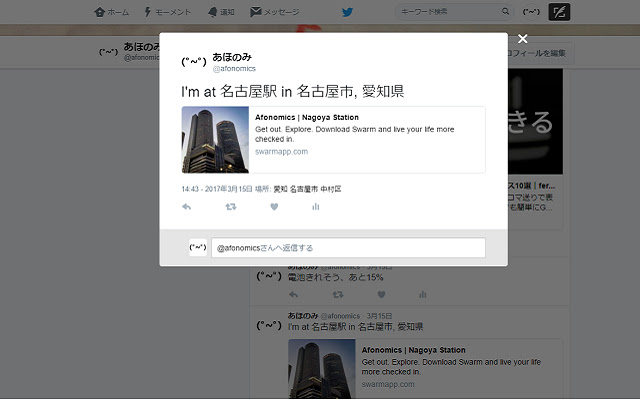Click the @afonomics handle in the popup
This screenshot has width=640, height=400.
pos(234,69)
